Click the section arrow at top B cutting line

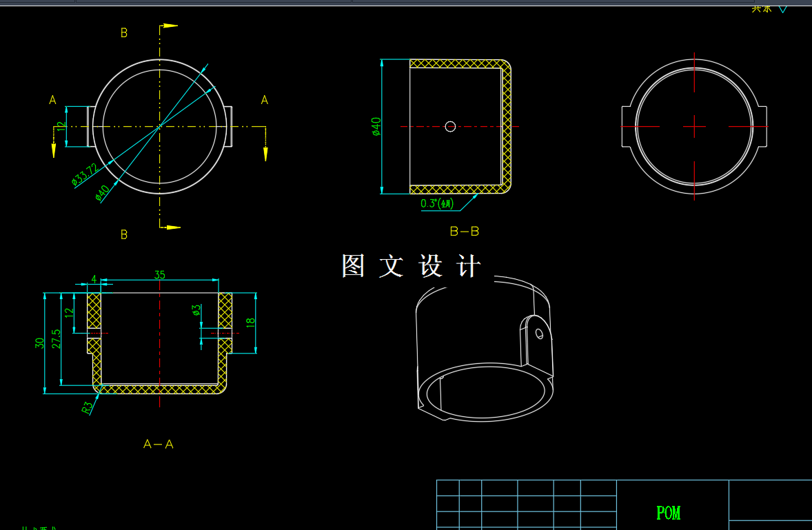tap(170, 26)
